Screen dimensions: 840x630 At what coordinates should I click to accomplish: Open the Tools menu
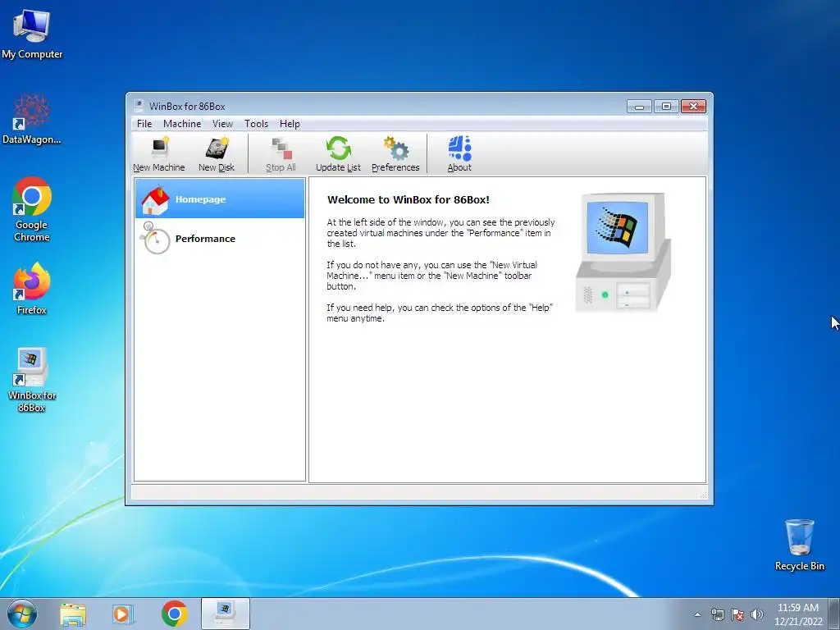(256, 124)
